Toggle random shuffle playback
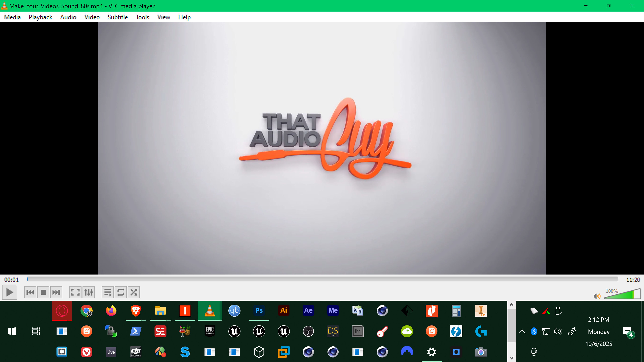 [x=134, y=292]
